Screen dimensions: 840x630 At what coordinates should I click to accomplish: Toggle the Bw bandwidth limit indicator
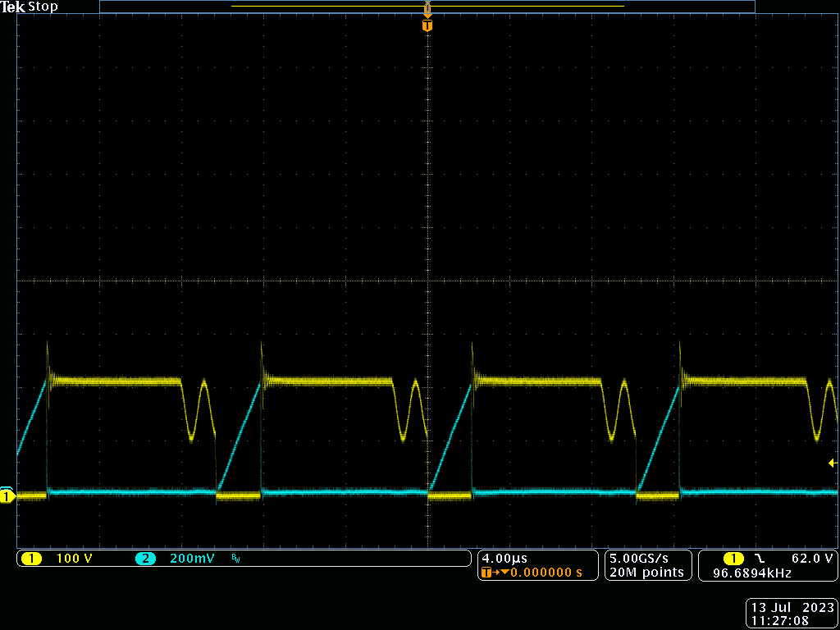(235, 559)
